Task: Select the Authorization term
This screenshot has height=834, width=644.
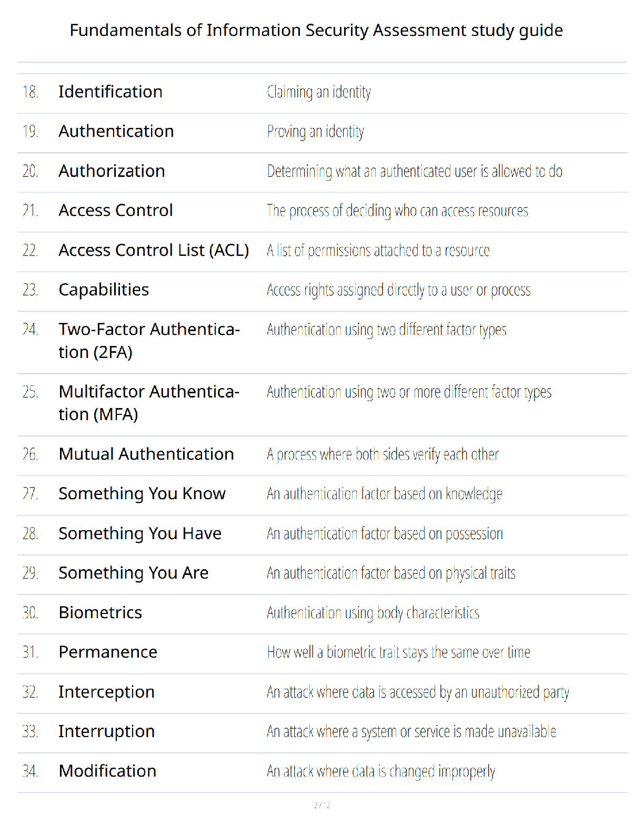Action: coord(112,171)
